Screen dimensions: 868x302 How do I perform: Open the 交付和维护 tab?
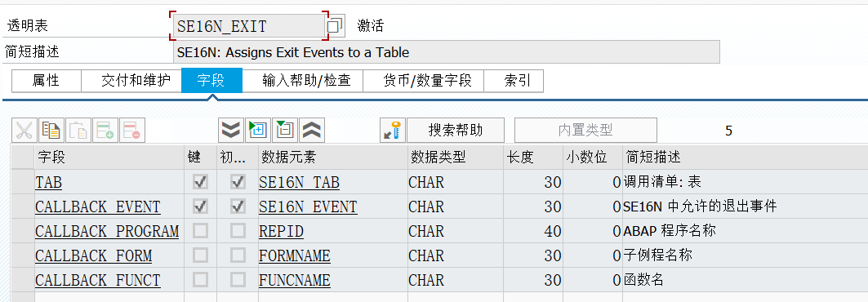click(131, 81)
